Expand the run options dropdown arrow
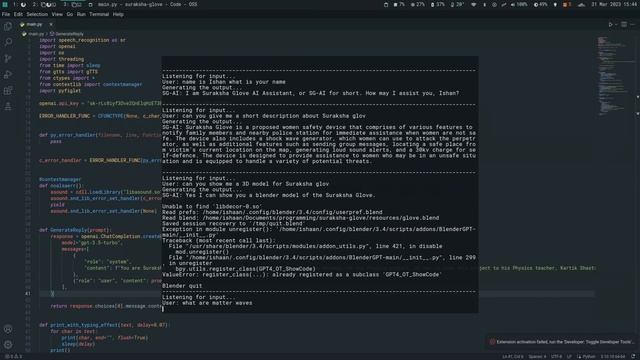This screenshot has height=360, width=640. coord(616,24)
